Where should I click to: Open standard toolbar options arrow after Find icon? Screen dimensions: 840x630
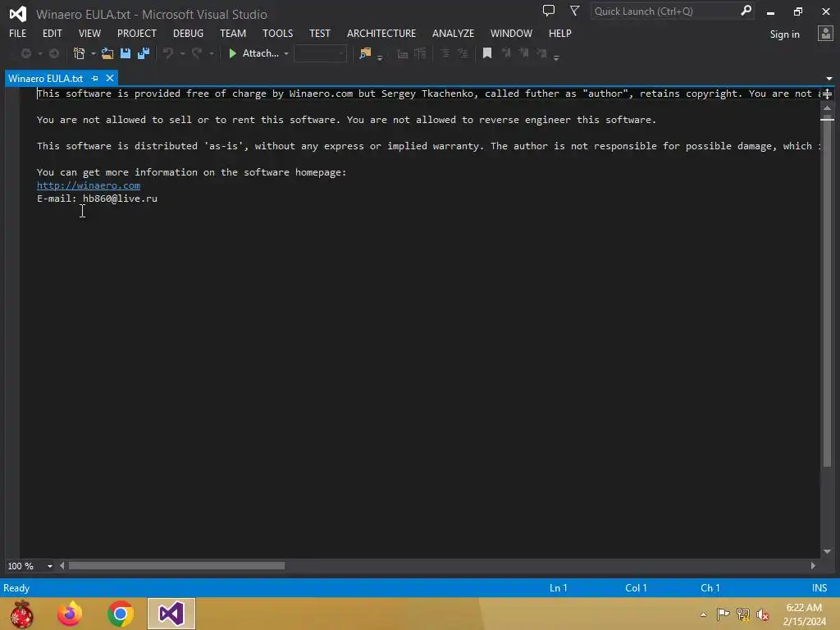click(x=380, y=57)
